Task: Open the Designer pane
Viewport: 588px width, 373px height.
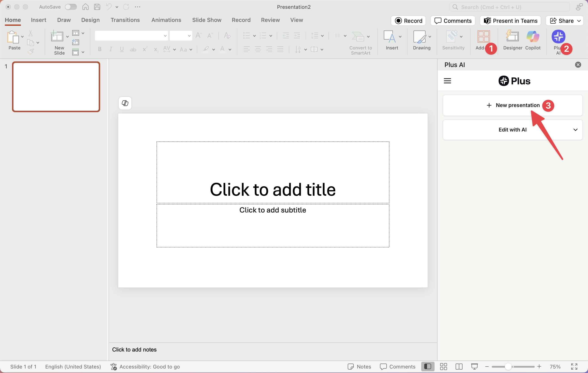Action: click(512, 37)
